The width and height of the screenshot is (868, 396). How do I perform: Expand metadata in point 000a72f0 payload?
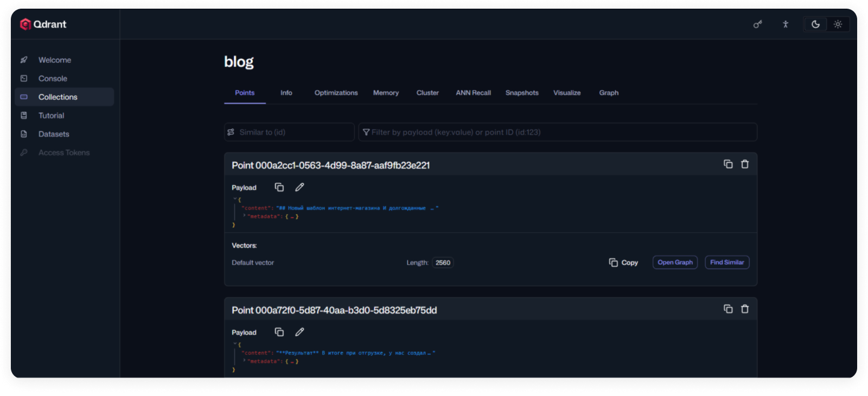[245, 361]
